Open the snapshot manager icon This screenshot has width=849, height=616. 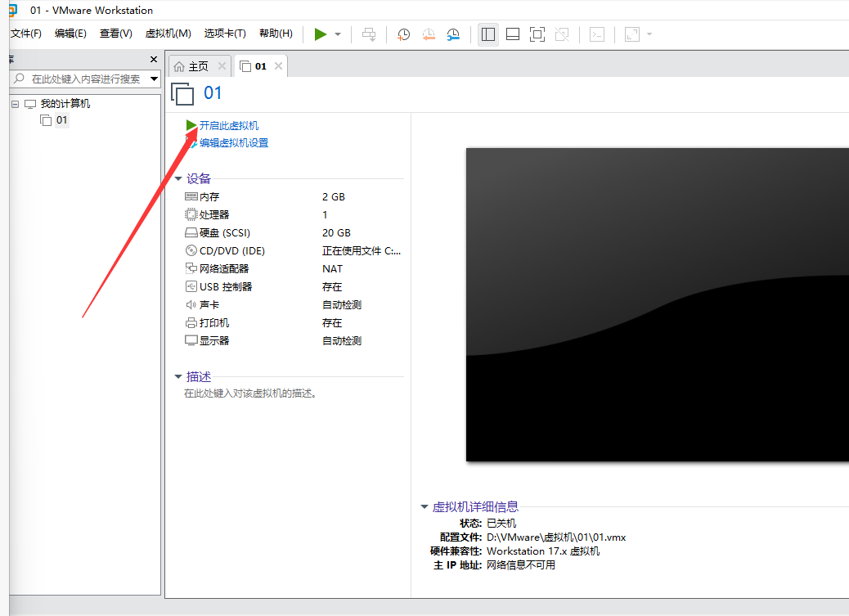(x=453, y=34)
